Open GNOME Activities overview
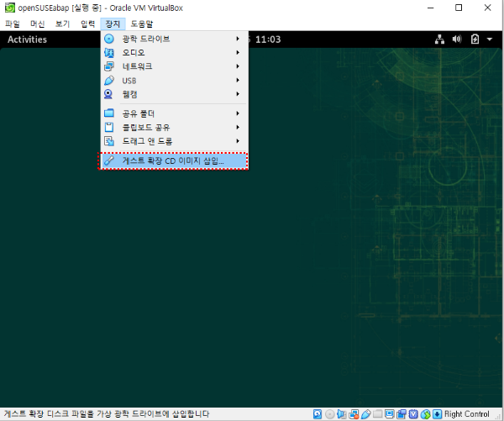Image resolution: width=504 pixels, height=421 pixels. point(28,39)
